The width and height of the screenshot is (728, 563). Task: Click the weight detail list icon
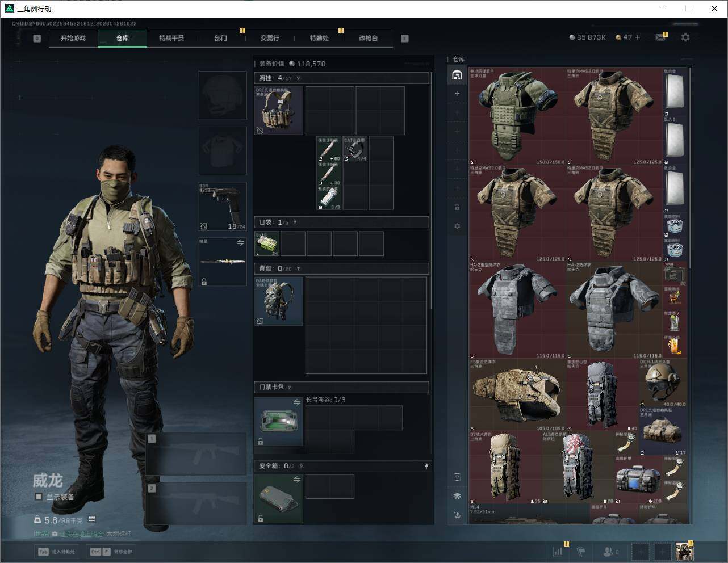(92, 519)
